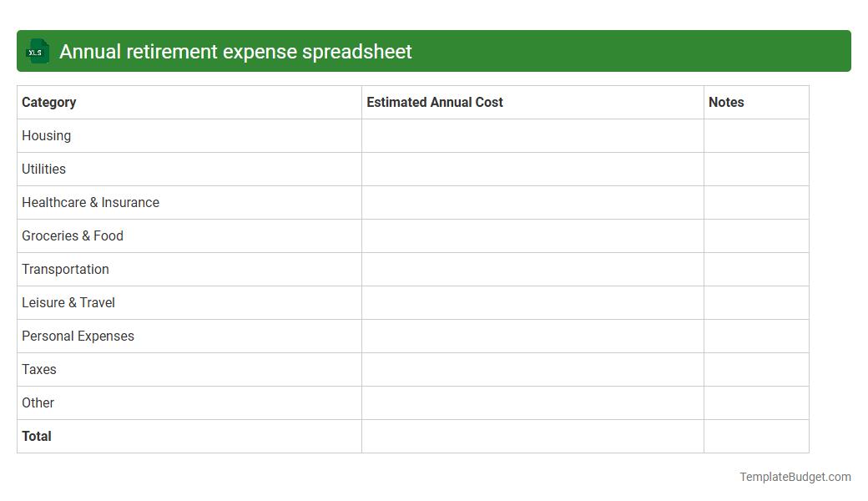Click the Other category cell
Image resolution: width=868 pixels, height=501 pixels.
38,402
